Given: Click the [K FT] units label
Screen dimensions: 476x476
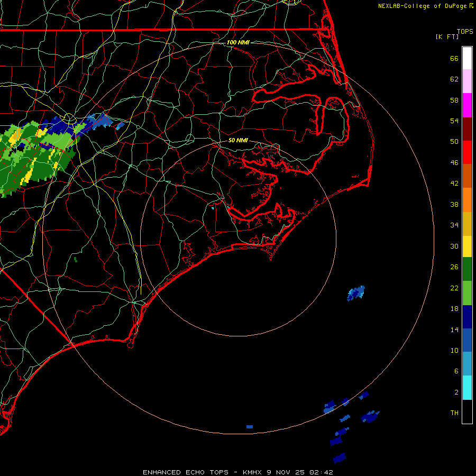Looking at the screenshot, I should pos(447,36).
